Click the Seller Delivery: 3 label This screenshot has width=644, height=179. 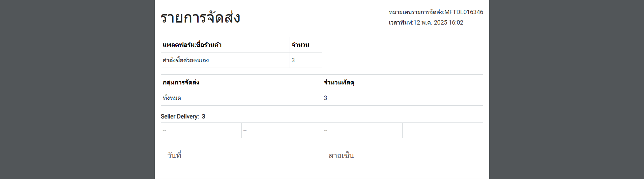click(183, 116)
